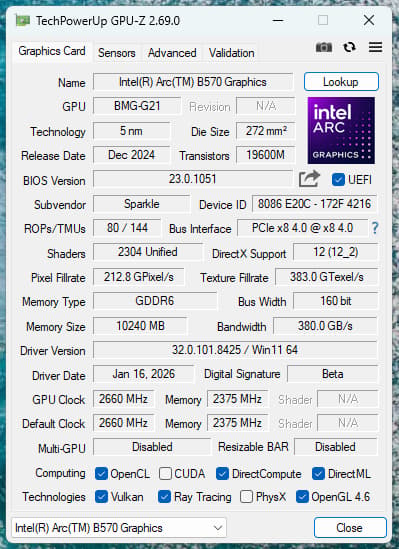Enable the PhysX checkbox
The image size is (399, 549).
point(246,497)
